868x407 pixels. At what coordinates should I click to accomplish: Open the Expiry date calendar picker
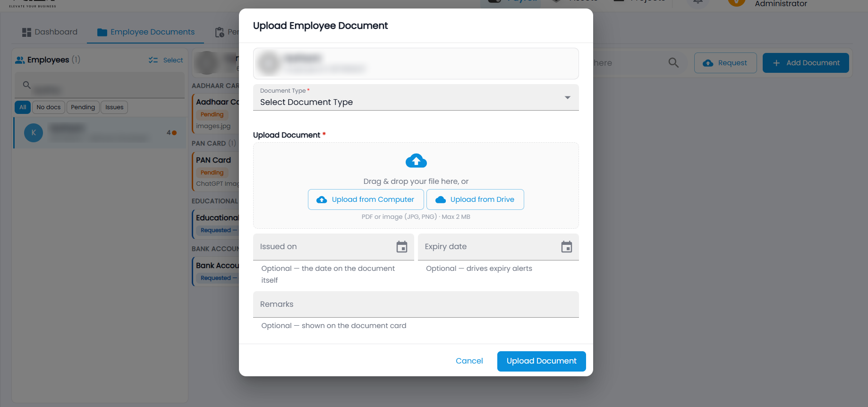point(567,247)
